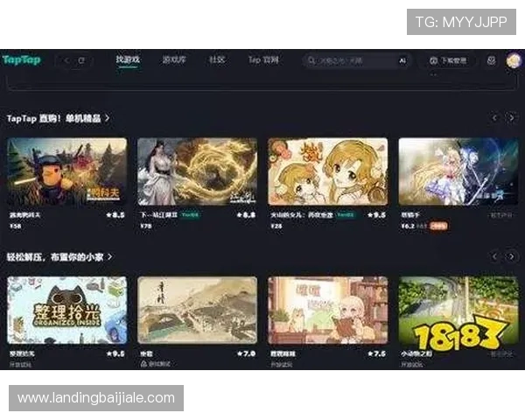Open the 整理拾光 Organized Inside thumbnail
This screenshot has height=420, width=525.
pos(67,310)
